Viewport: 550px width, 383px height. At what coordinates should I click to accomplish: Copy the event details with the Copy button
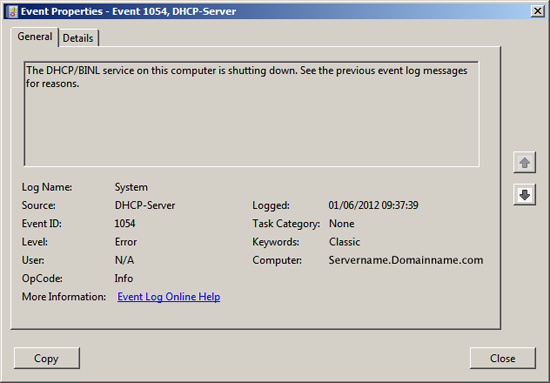pos(47,358)
